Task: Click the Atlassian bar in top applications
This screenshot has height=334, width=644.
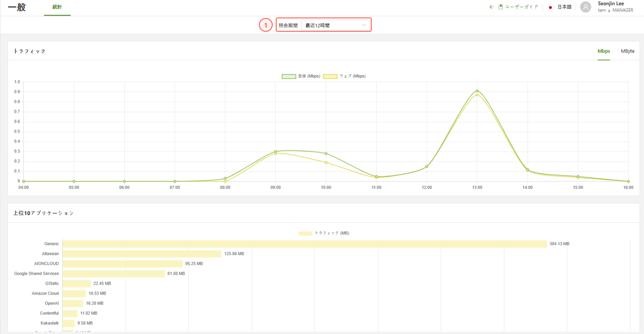Action: click(142, 254)
